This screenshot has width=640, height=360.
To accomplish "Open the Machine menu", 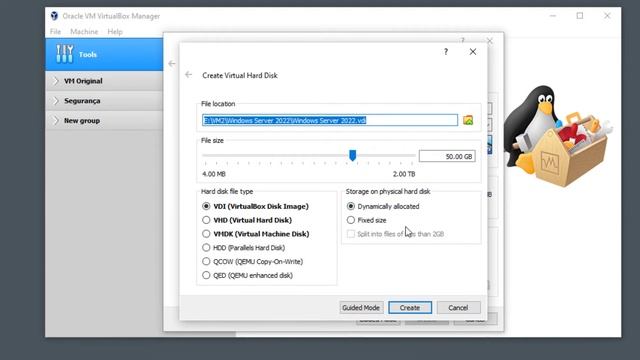I will point(84,31).
